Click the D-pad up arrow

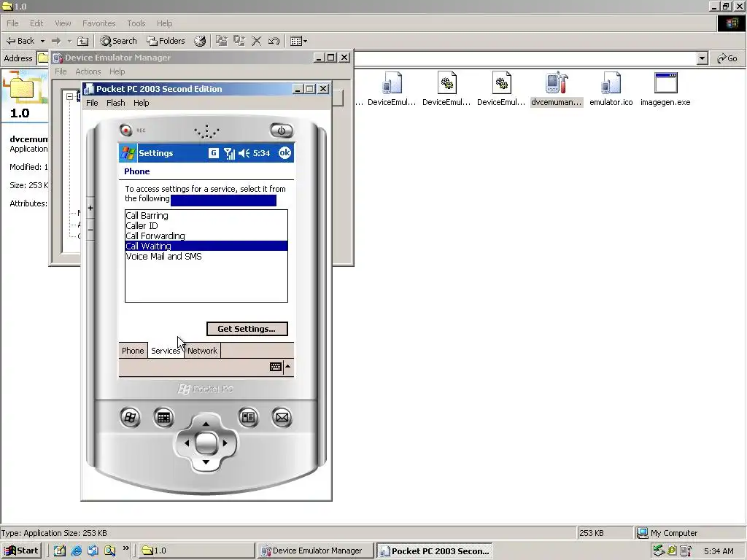pyautogui.click(x=206, y=424)
